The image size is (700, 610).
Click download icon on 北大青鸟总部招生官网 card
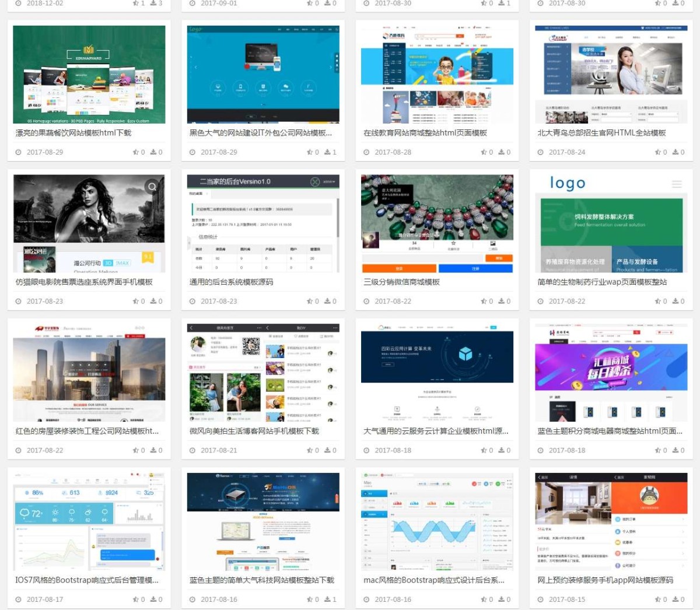coord(675,152)
